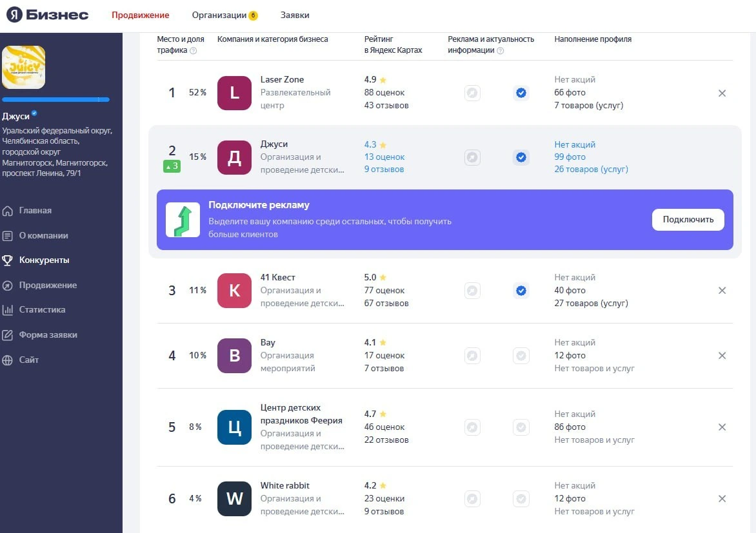The image size is (756, 533).
Task: Switch to the Продвижение top tab
Action: (141, 15)
